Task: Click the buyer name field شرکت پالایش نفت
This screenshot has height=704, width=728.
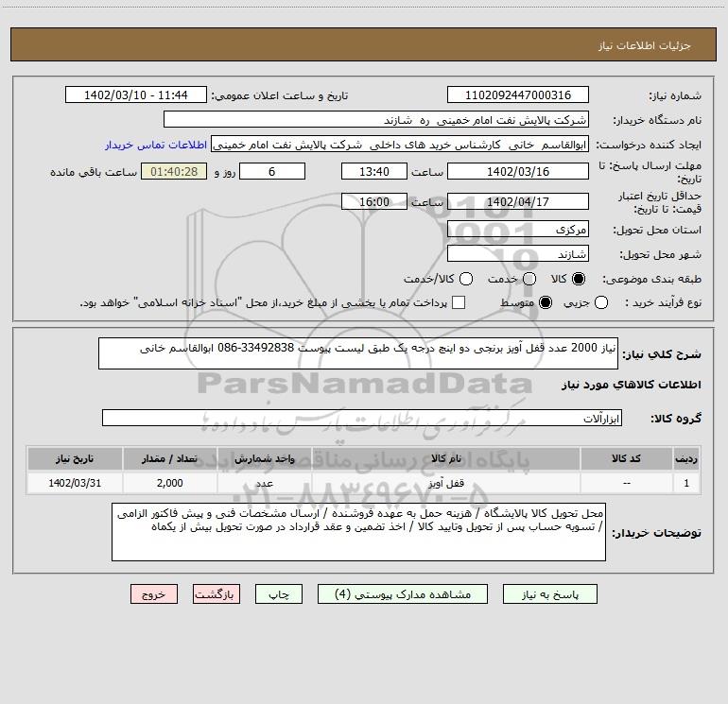Action: click(376, 119)
